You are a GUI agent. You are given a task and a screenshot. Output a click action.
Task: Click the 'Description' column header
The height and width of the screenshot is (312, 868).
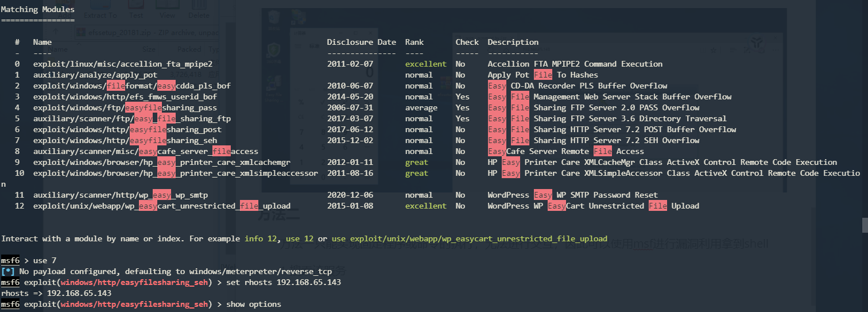tap(513, 42)
